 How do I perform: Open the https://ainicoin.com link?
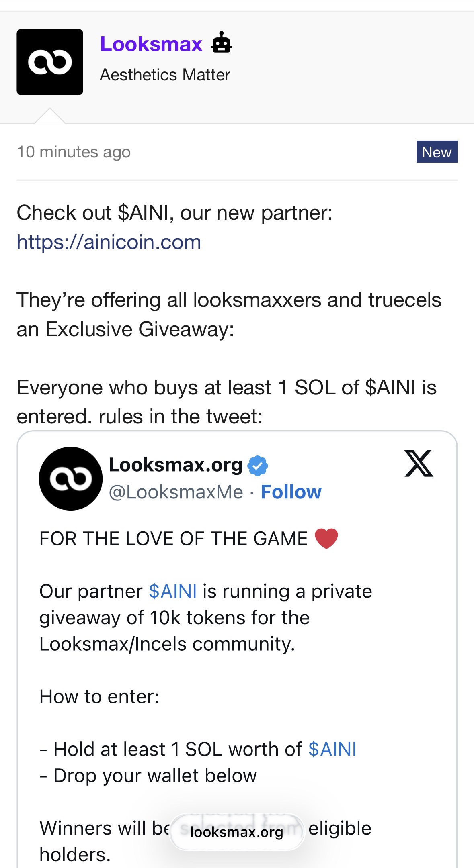109,242
